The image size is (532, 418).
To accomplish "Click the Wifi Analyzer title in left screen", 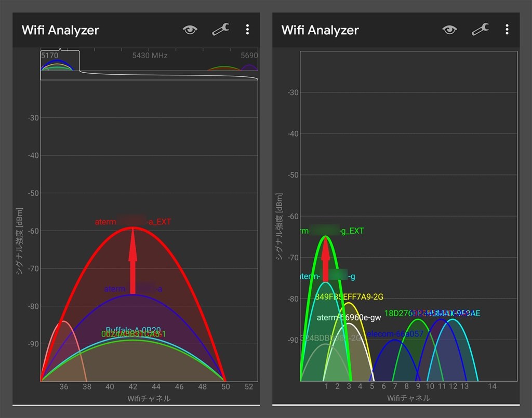I will coord(60,30).
